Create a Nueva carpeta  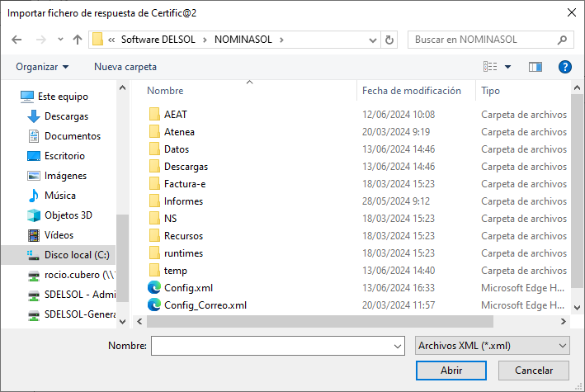(125, 67)
